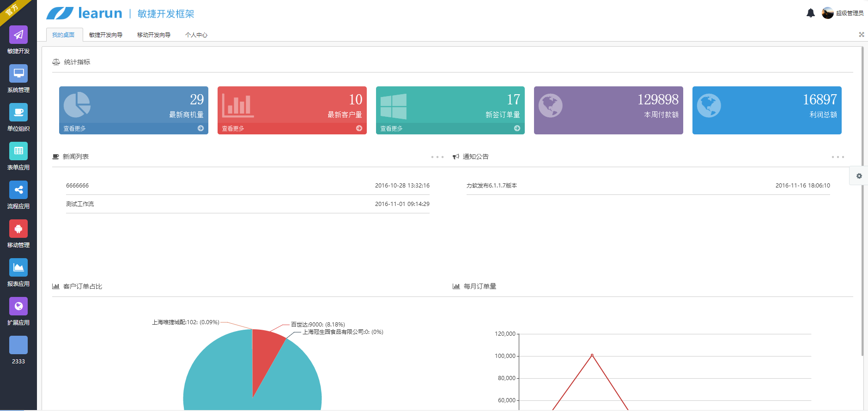
Task: Click the page vertical scrollbar
Action: click(862, 201)
